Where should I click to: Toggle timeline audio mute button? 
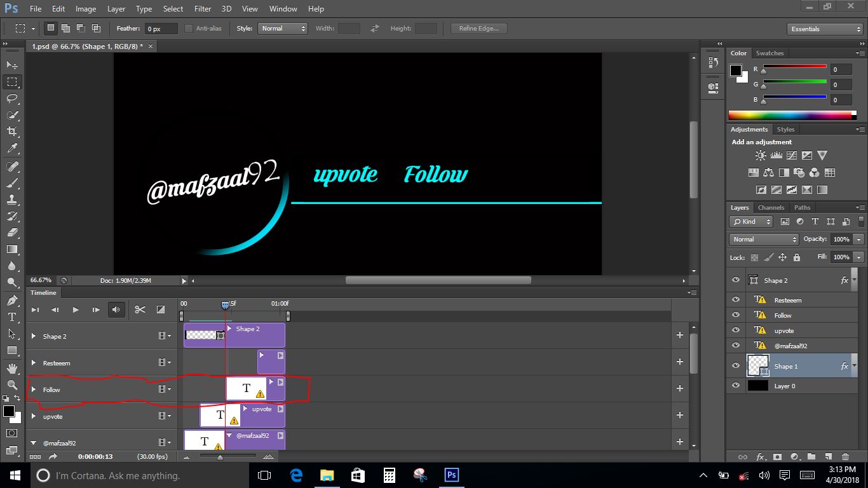(x=116, y=309)
